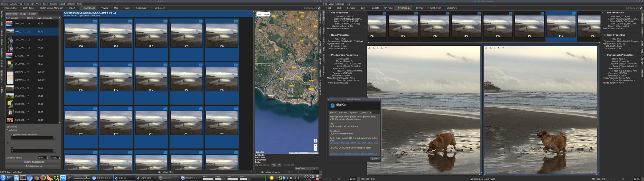Click the face tag icon on right preview
The image size is (644, 181).
tap(495, 48)
